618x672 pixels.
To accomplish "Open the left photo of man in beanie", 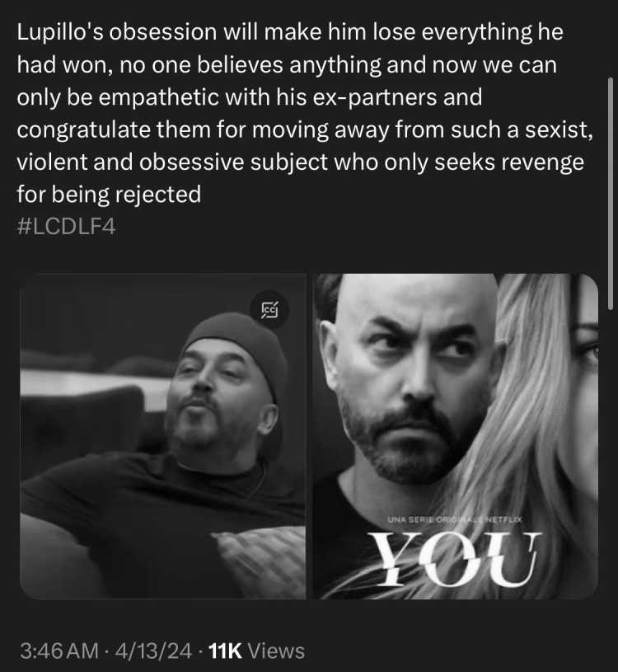I will (x=163, y=436).
